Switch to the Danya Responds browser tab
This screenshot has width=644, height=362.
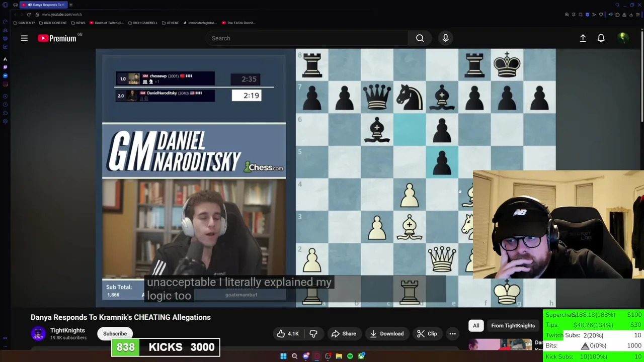pyautogui.click(x=44, y=5)
